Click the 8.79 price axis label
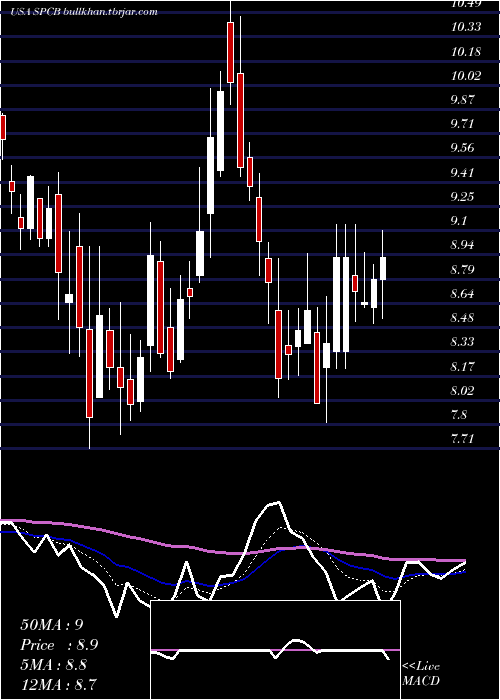The height and width of the screenshot is (700, 500). coord(462,269)
